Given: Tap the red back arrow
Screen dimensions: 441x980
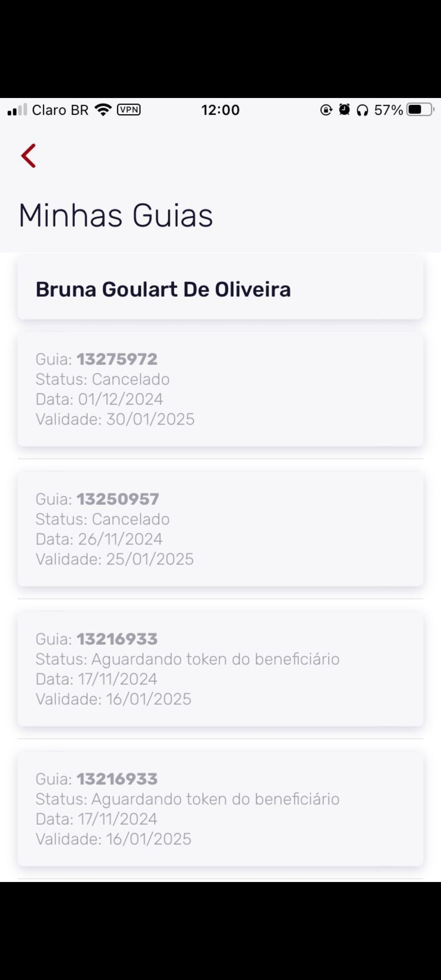Looking at the screenshot, I should (29, 156).
